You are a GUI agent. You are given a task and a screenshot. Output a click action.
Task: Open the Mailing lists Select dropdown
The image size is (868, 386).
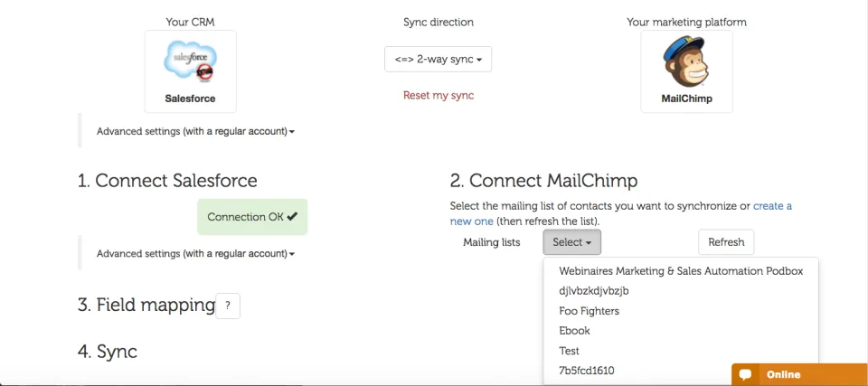(571, 242)
